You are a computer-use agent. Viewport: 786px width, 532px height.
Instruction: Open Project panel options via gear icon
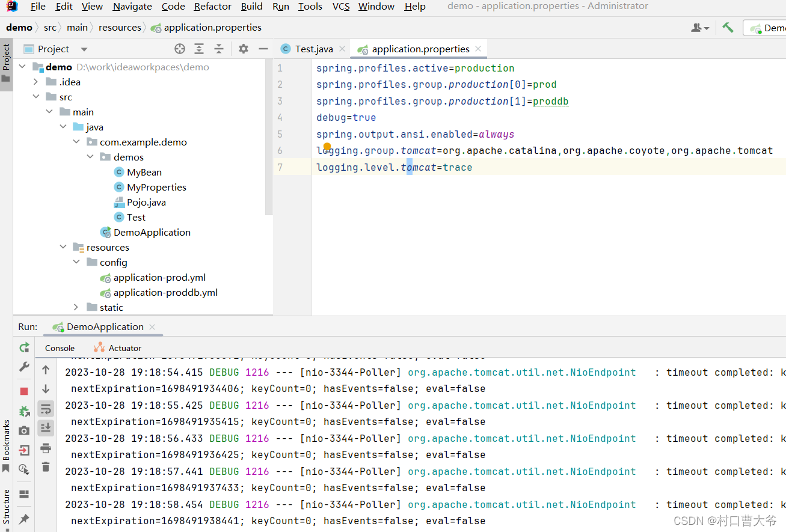[x=244, y=49]
